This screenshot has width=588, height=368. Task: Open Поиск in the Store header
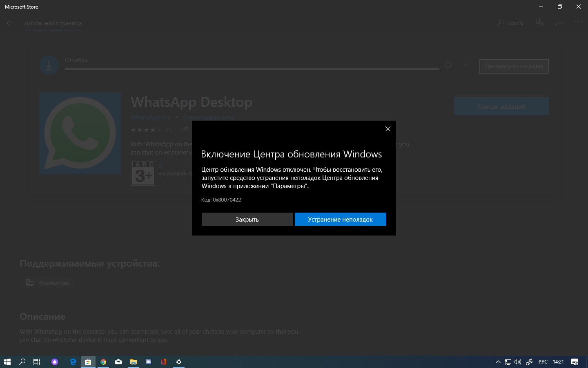pyautogui.click(x=510, y=23)
